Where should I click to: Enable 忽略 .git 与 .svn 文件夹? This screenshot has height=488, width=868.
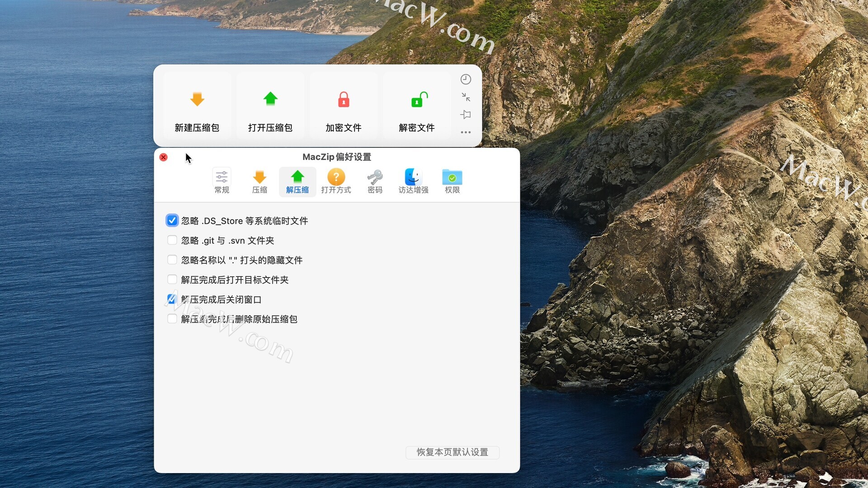pyautogui.click(x=172, y=240)
